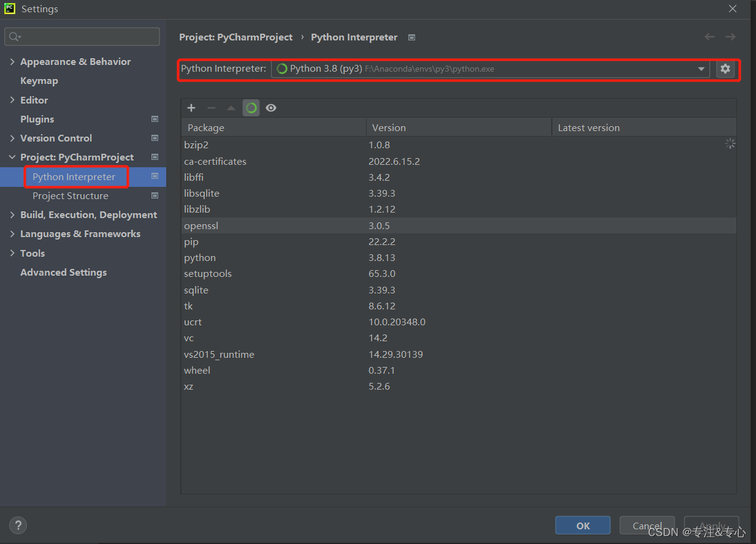This screenshot has width=756, height=544.
Task: Select the sqlite package row
Action: [x=459, y=290]
